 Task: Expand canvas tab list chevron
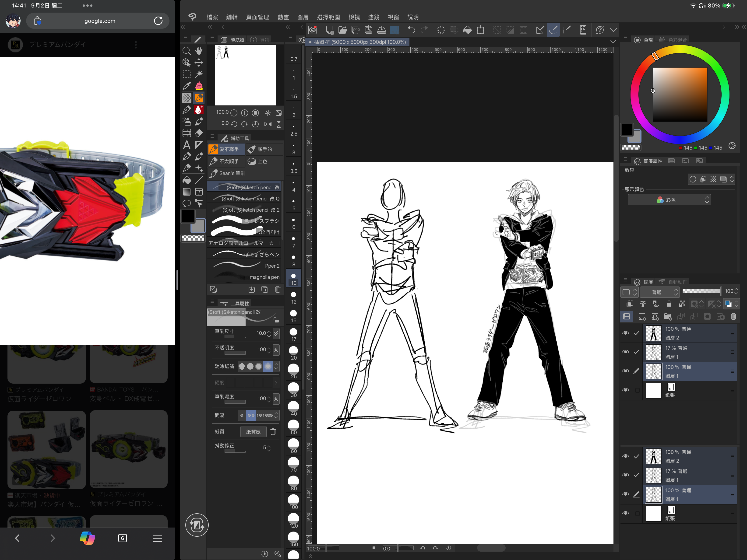click(x=613, y=42)
